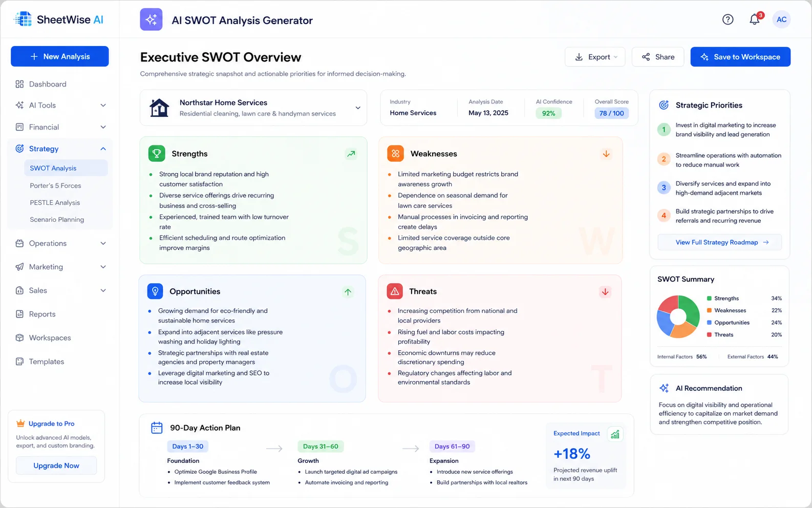Expand the Sales menu chevron
The image size is (812, 508).
103,290
